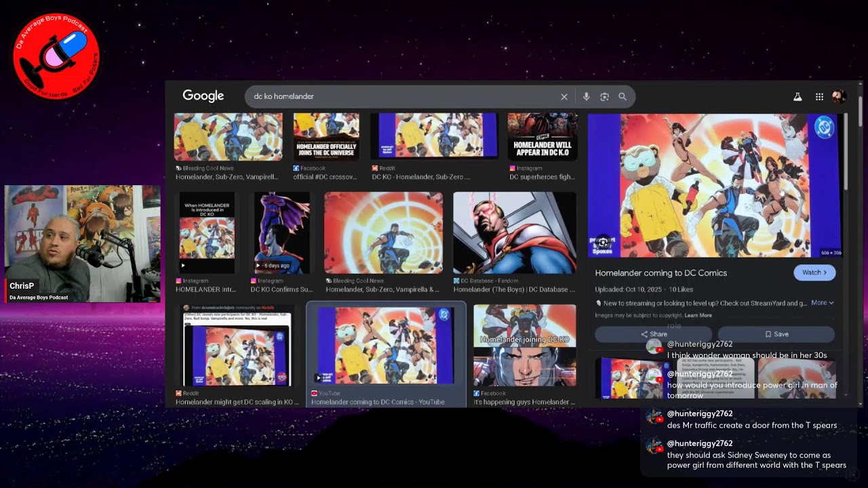This screenshot has height=488, width=868.
Task: Click the Save button
Action: [776, 334]
